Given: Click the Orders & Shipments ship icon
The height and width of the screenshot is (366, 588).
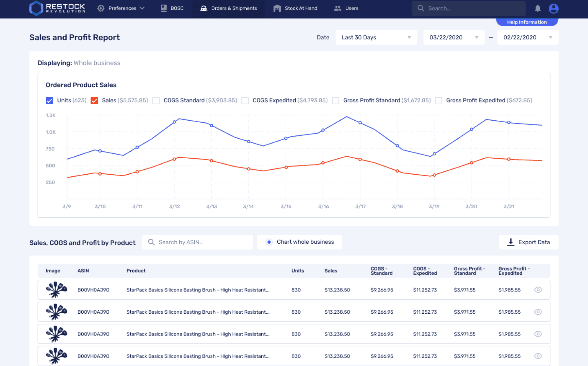Looking at the screenshot, I should tap(204, 8).
